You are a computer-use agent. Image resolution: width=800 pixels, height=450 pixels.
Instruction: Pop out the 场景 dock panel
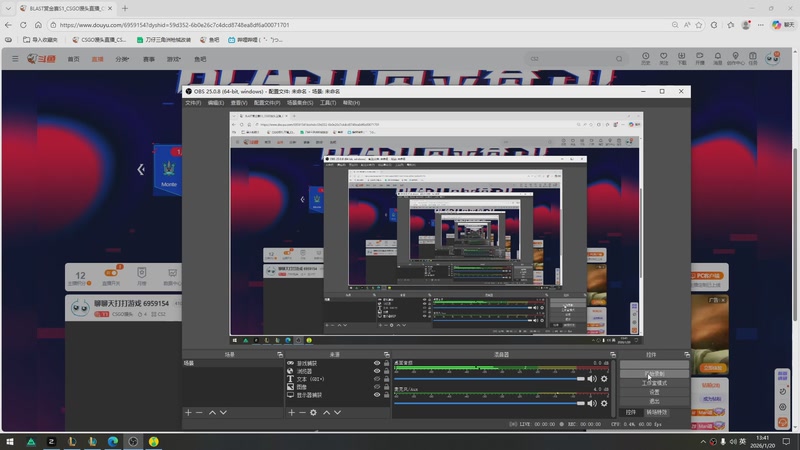[x=280, y=355]
